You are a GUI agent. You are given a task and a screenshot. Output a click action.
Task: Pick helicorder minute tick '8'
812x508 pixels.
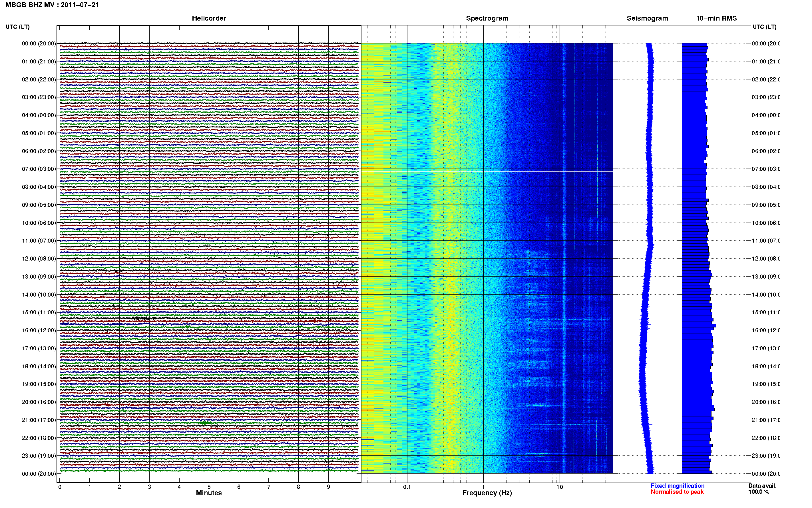[x=298, y=487]
